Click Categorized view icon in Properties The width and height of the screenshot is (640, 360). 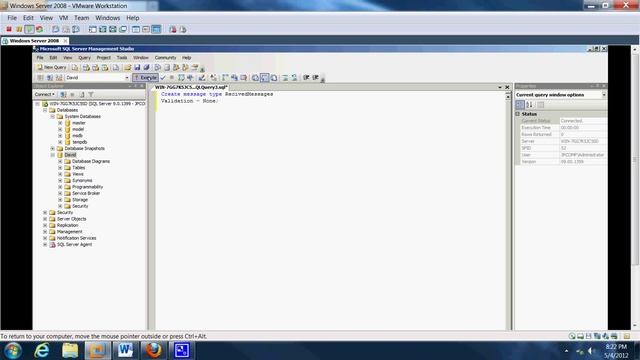click(x=520, y=104)
